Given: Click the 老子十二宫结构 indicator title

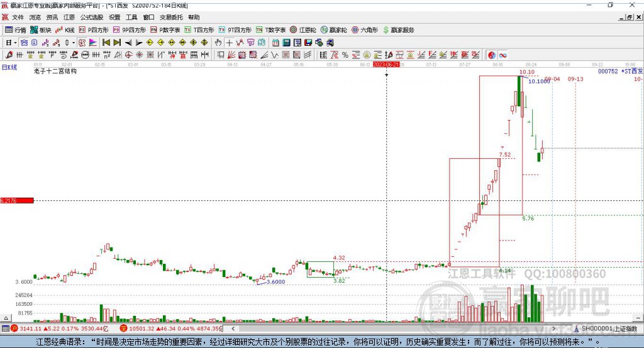Looking at the screenshot, I should click(x=55, y=71).
